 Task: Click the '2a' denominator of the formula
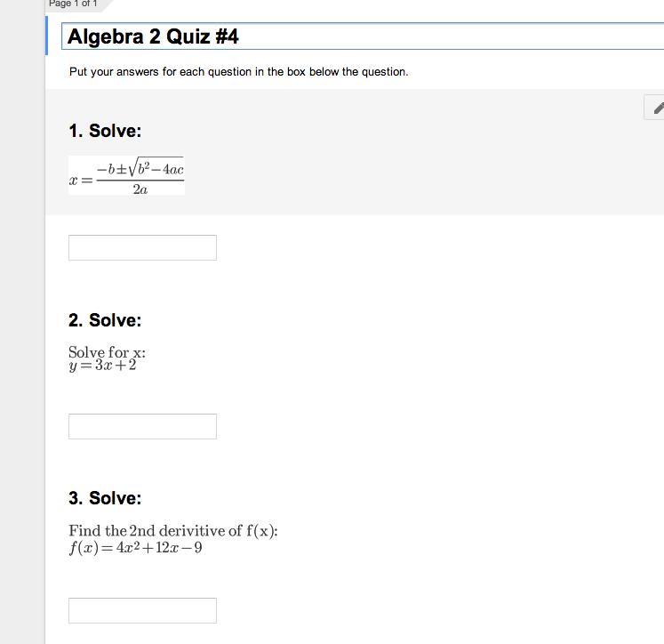[140, 189]
